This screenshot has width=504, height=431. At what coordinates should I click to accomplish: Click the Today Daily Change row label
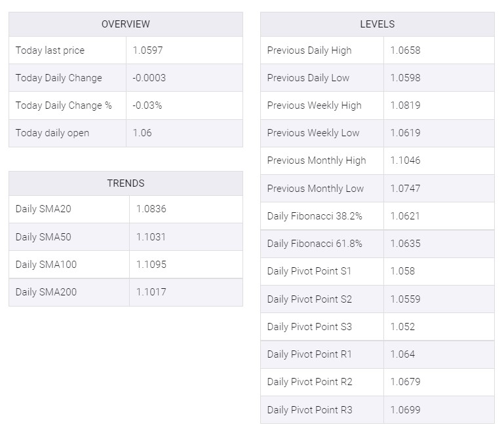point(59,78)
